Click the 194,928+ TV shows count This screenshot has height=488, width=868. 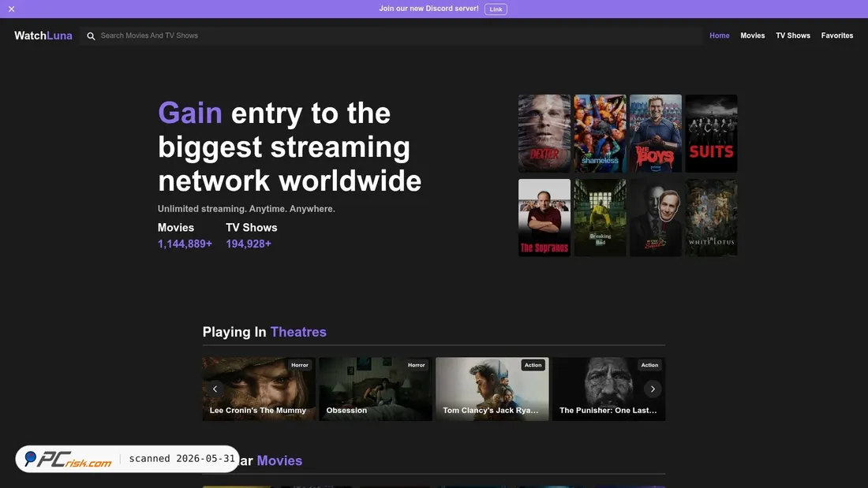point(249,244)
